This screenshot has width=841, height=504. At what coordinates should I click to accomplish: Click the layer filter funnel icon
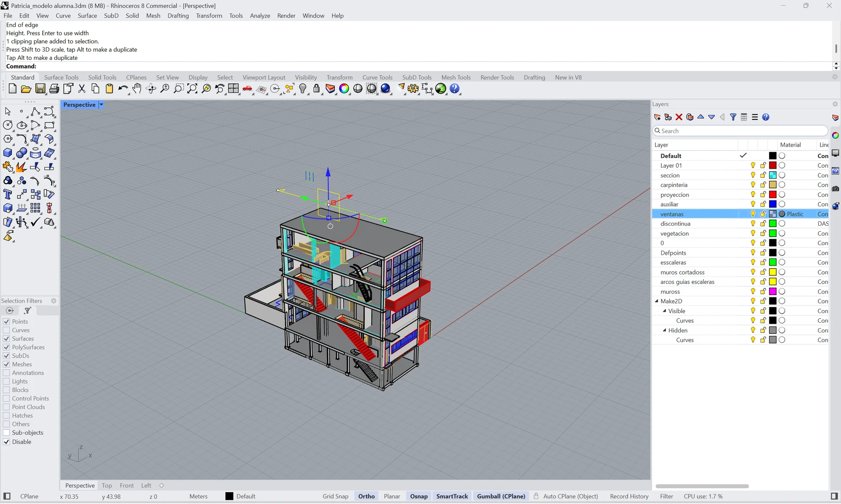[x=733, y=117]
